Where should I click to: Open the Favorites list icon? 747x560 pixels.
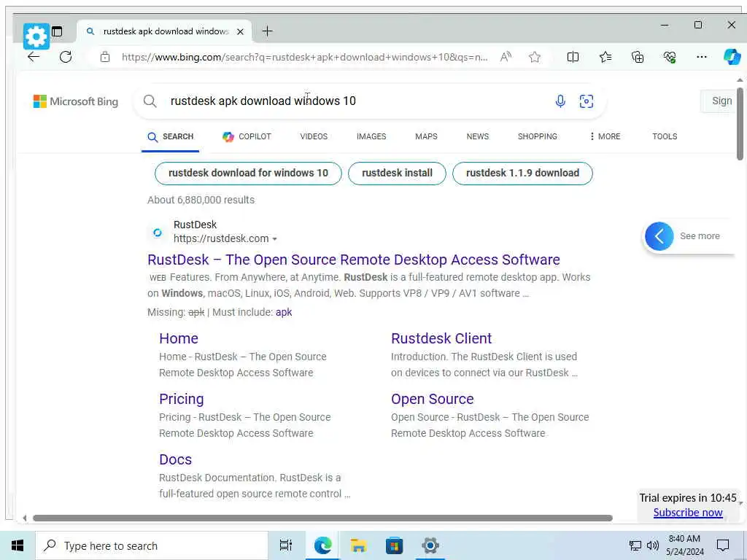pyautogui.click(x=605, y=57)
